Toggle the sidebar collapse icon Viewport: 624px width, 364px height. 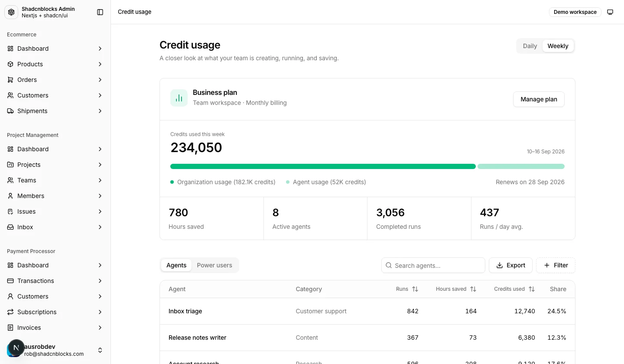[100, 12]
